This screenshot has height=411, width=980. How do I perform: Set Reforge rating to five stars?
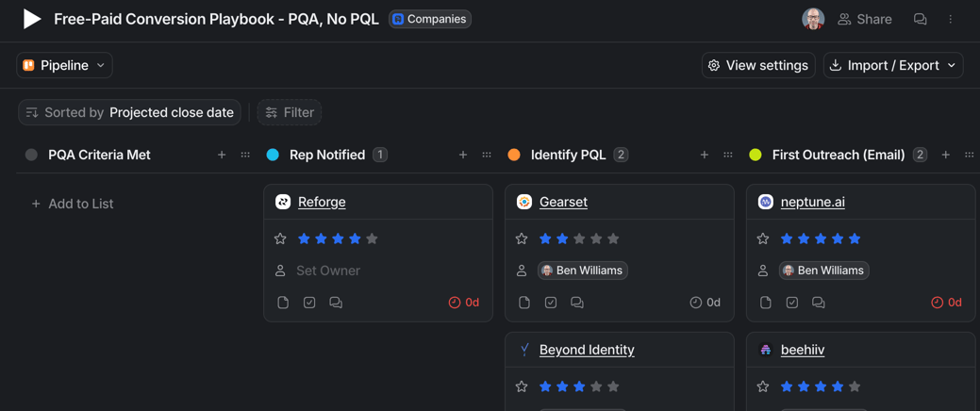tap(372, 238)
